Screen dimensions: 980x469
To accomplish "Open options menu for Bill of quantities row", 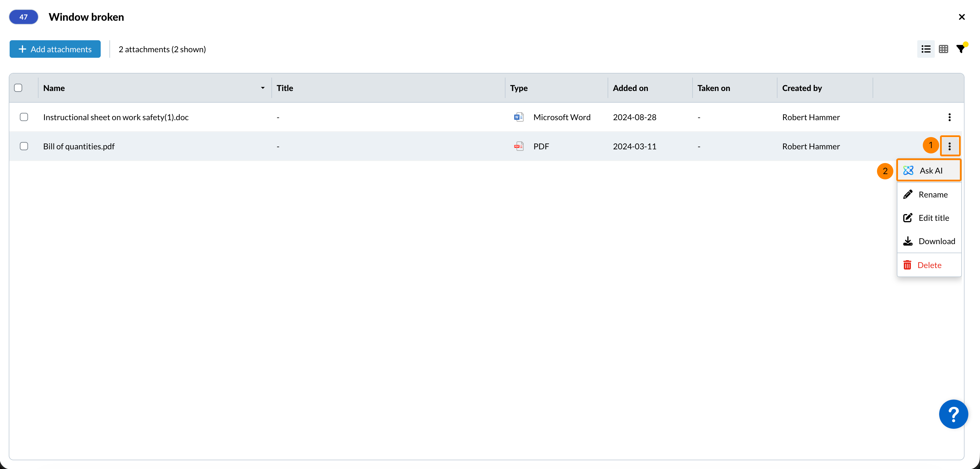I will coord(949,146).
